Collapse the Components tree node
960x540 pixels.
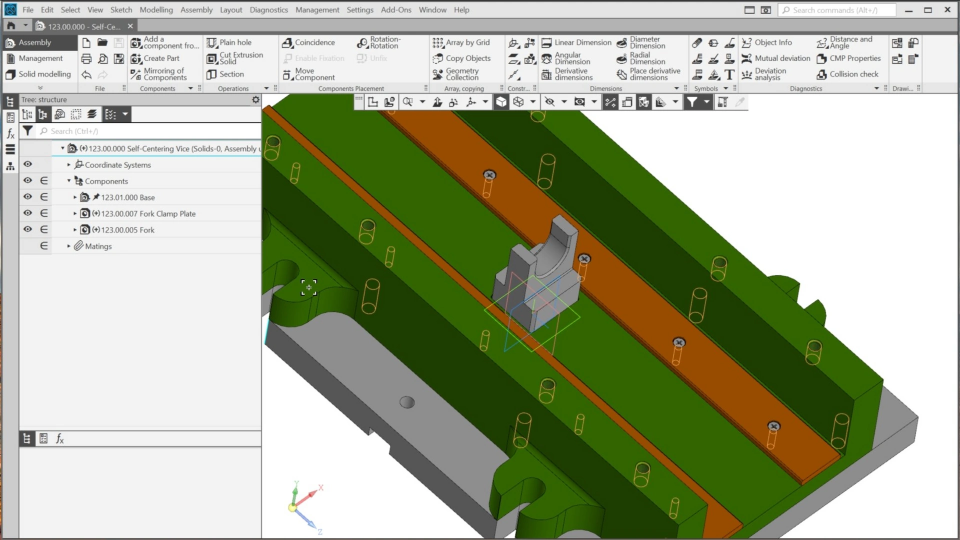pyautogui.click(x=69, y=181)
